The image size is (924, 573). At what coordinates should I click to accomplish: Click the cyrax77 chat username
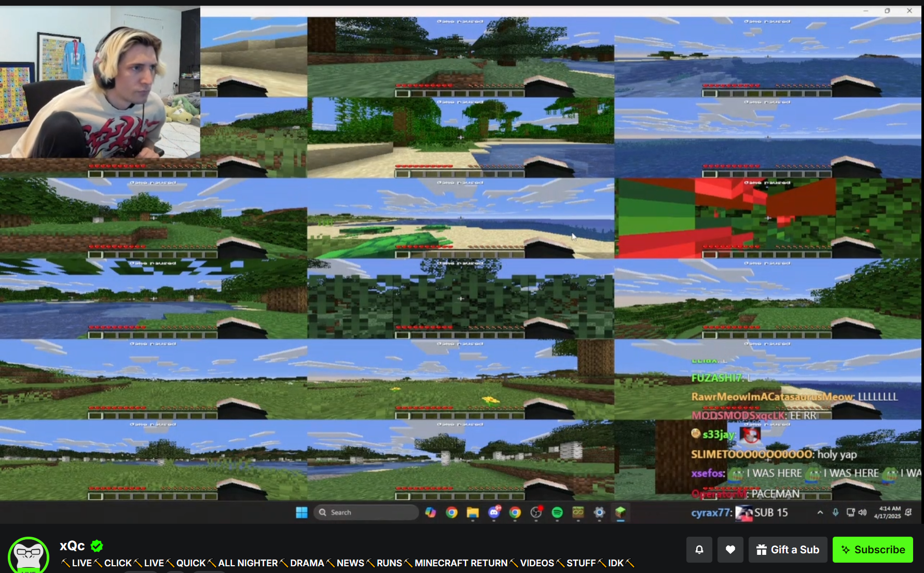[x=712, y=513]
